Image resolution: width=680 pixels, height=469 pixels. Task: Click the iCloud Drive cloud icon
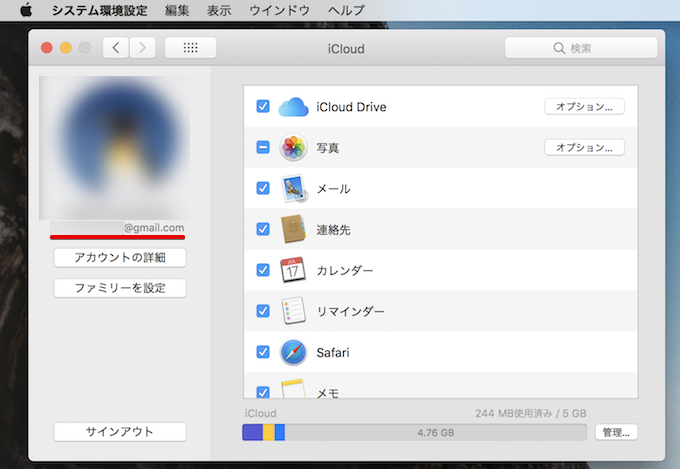(x=293, y=106)
